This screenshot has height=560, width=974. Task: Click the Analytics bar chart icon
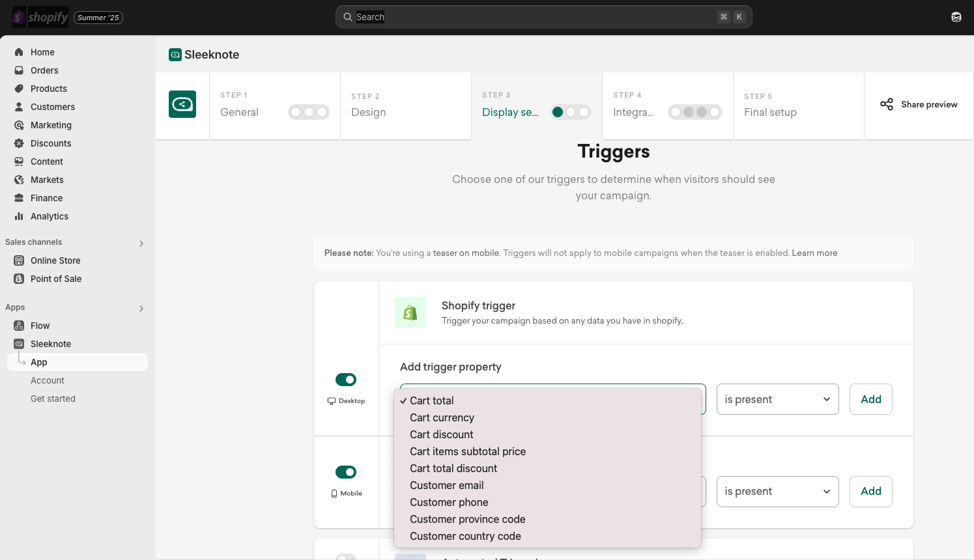pos(19,216)
